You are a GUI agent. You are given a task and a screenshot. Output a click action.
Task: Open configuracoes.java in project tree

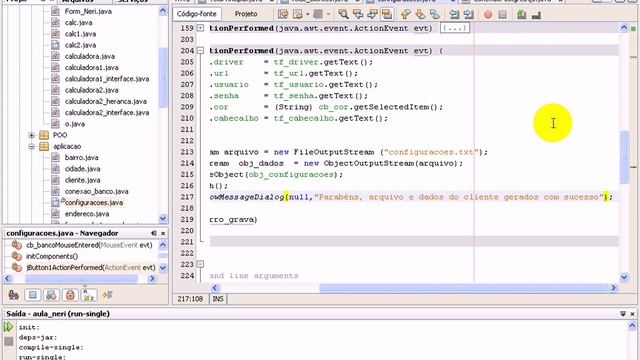coord(94,202)
